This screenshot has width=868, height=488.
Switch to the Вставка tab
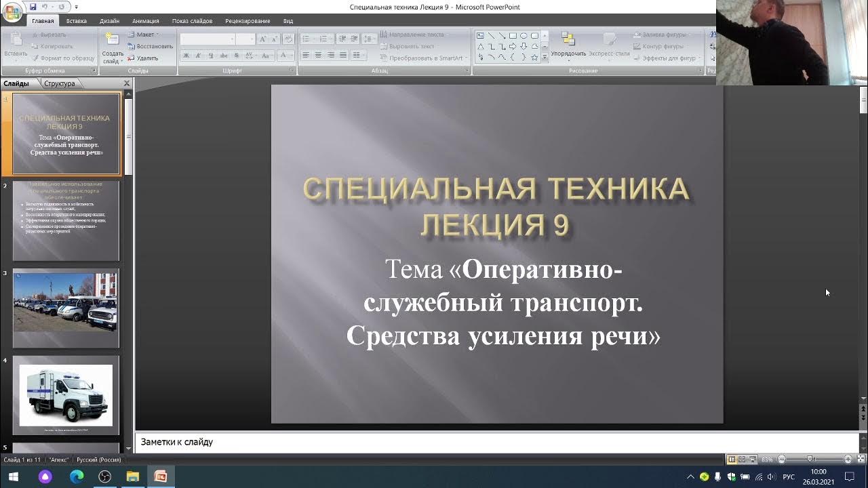[x=77, y=21]
